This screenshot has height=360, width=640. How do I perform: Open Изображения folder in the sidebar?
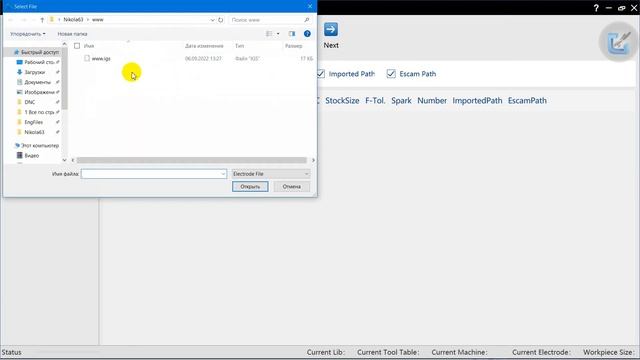36,92
